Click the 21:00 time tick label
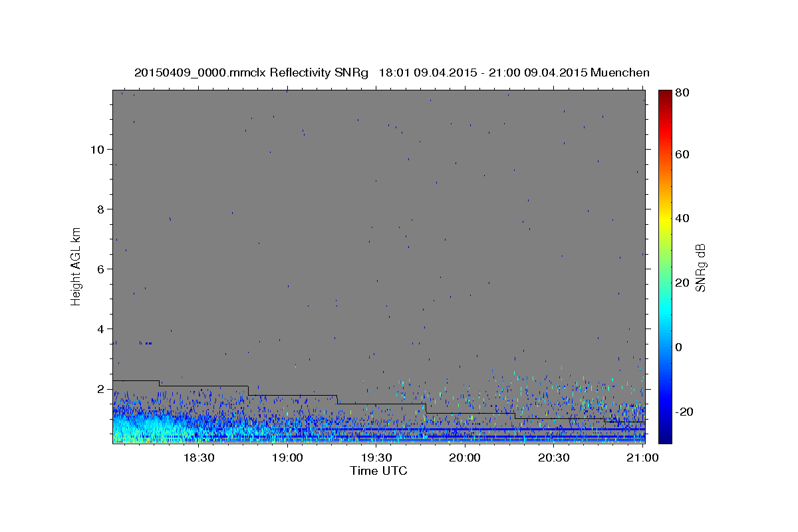Viewport: 798px width, 532px height. 643,458
